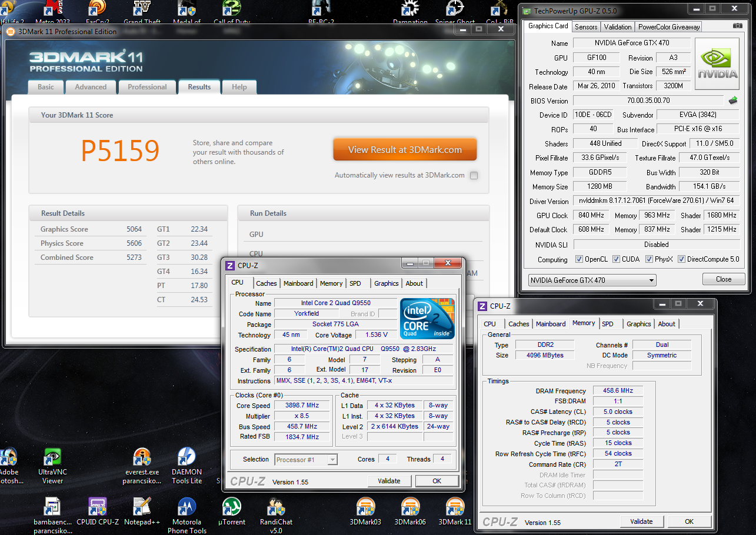
Task: Click the Intel Core 2 Quad logo
Action: point(427,319)
